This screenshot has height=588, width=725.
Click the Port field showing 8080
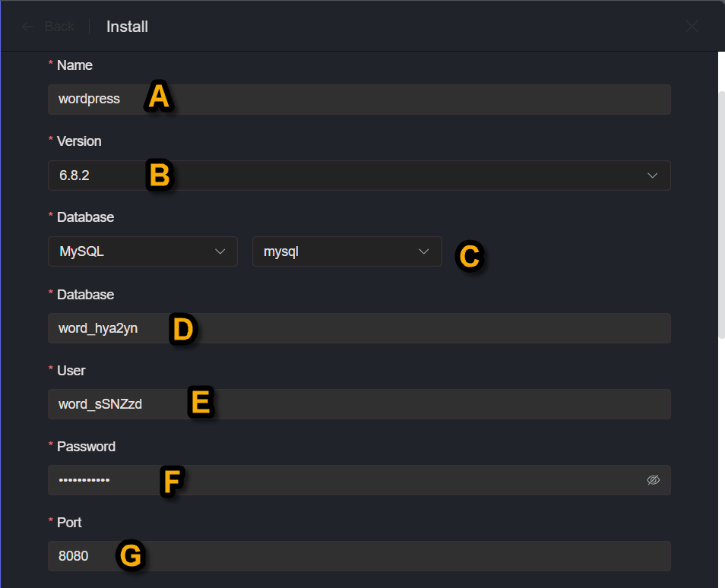click(359, 556)
